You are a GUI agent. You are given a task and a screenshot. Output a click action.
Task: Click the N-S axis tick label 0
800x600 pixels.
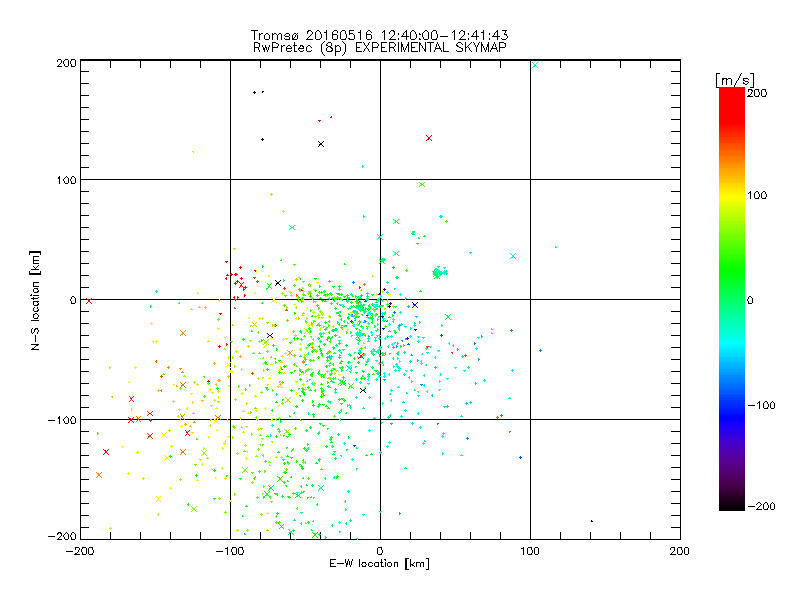tap(73, 300)
